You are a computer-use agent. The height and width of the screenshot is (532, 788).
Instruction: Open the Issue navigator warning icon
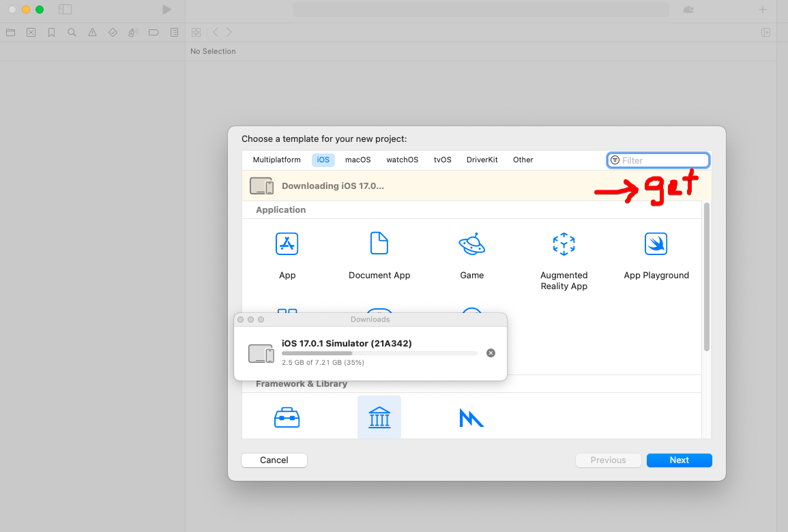pos(93,33)
